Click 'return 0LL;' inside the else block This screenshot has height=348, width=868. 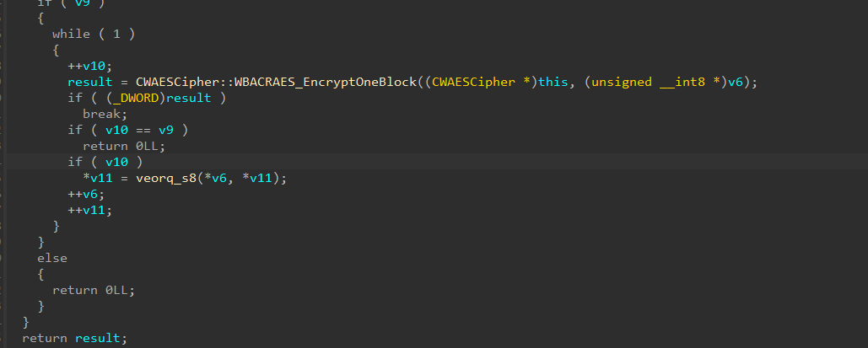click(94, 290)
